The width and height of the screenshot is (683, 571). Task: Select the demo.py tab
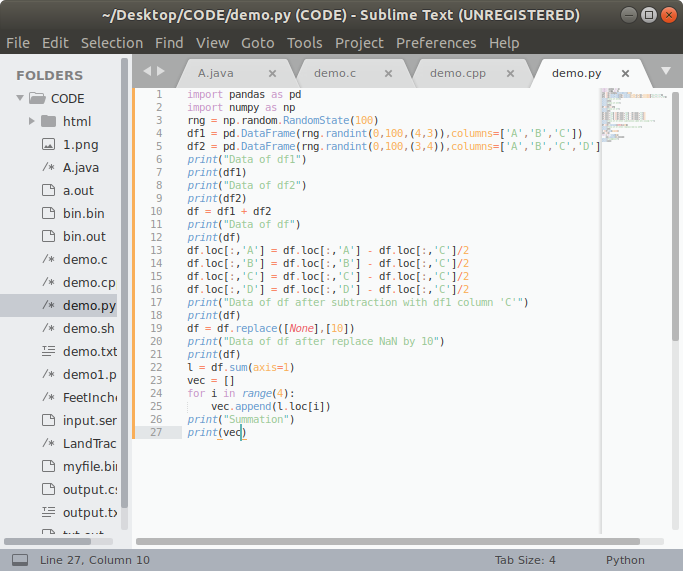coord(576,73)
